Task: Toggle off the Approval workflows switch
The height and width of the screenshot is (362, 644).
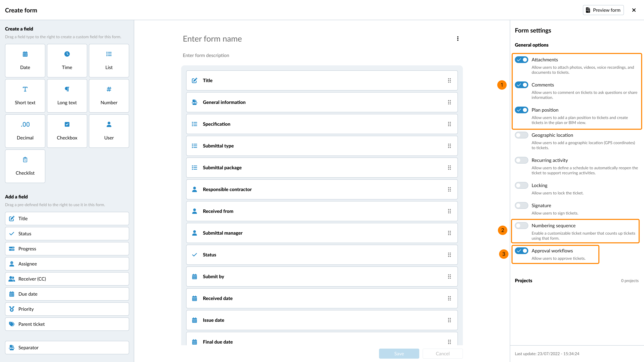Action: [x=521, y=251]
